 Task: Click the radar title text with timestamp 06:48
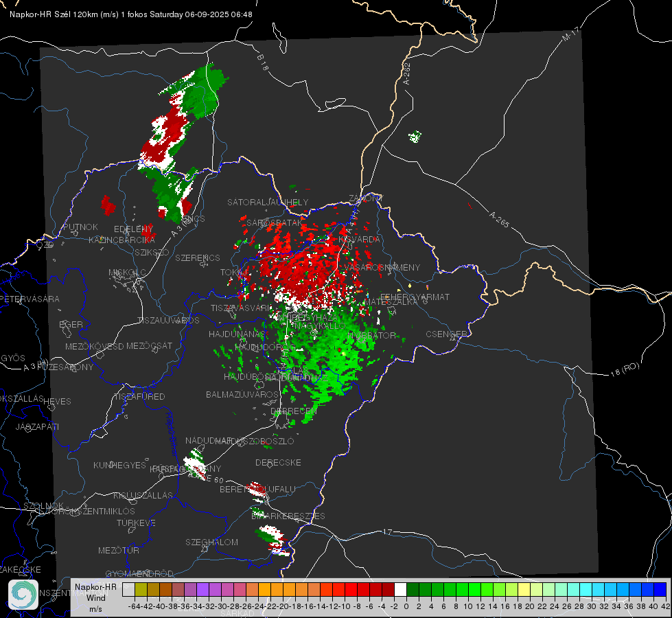click(x=130, y=14)
